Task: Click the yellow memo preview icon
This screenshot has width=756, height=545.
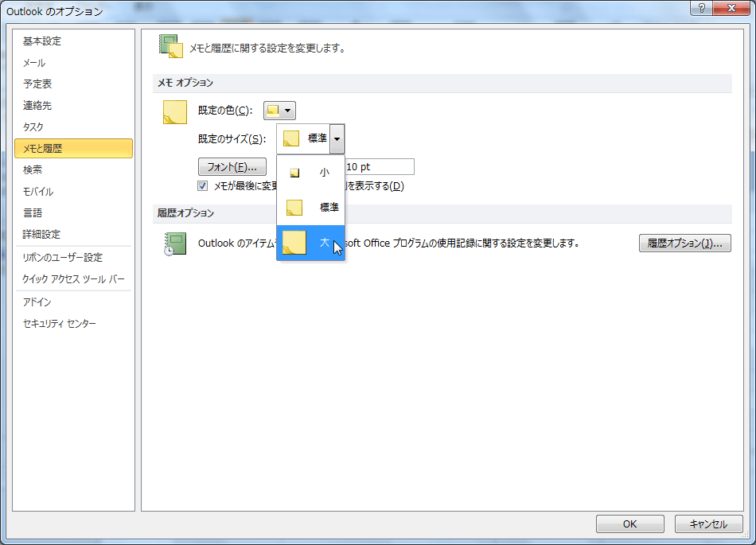Action: click(x=174, y=112)
